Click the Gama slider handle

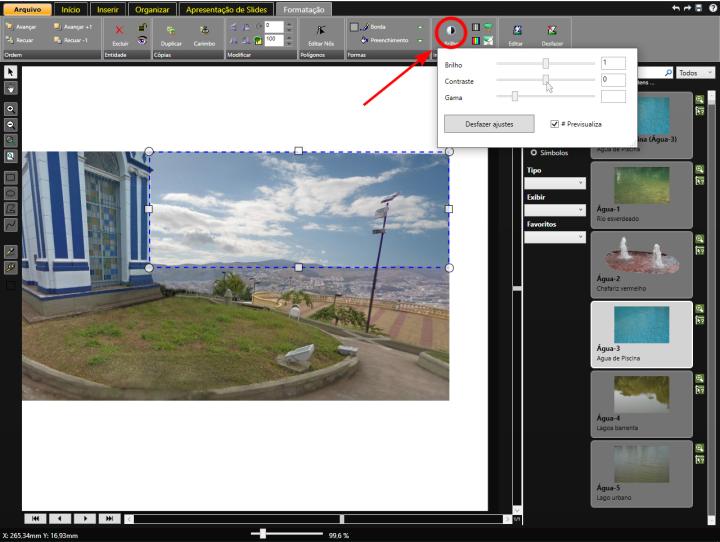[x=515, y=96]
